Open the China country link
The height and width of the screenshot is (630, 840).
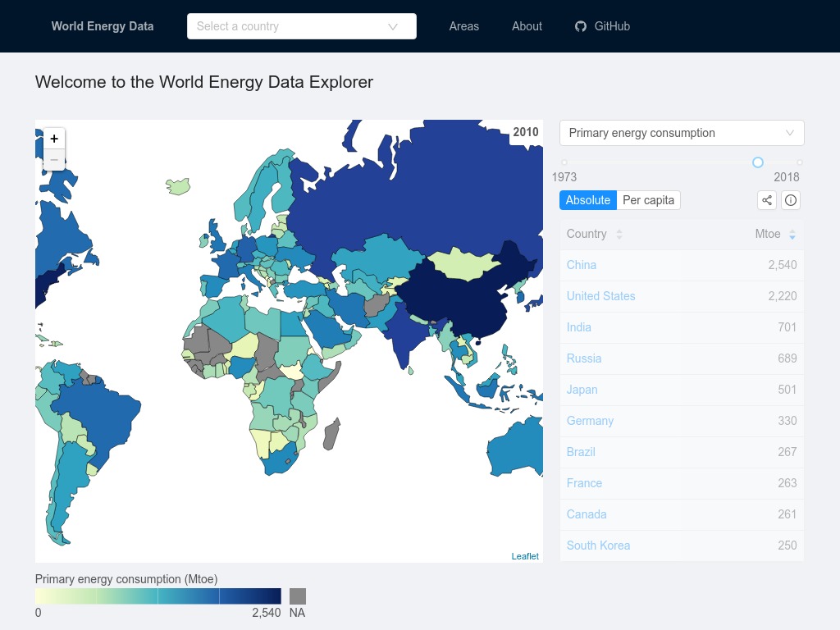pyautogui.click(x=582, y=265)
